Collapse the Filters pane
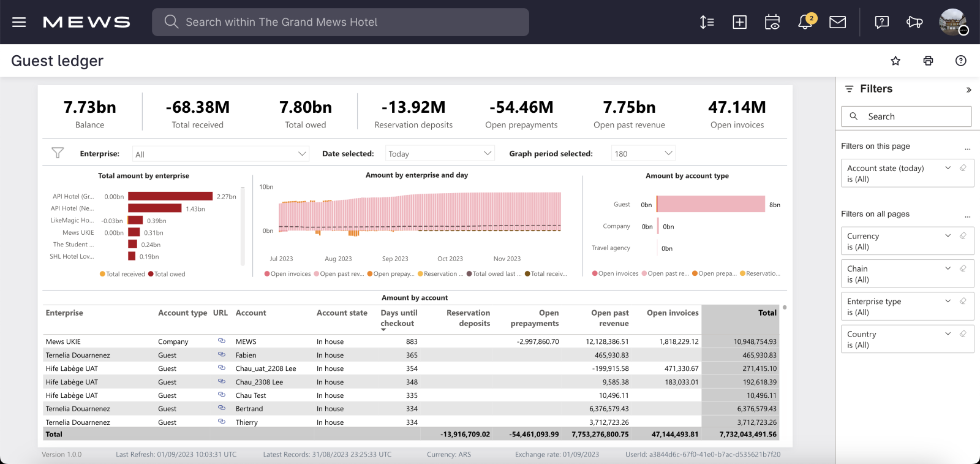This screenshot has height=464, width=980. tap(968, 89)
